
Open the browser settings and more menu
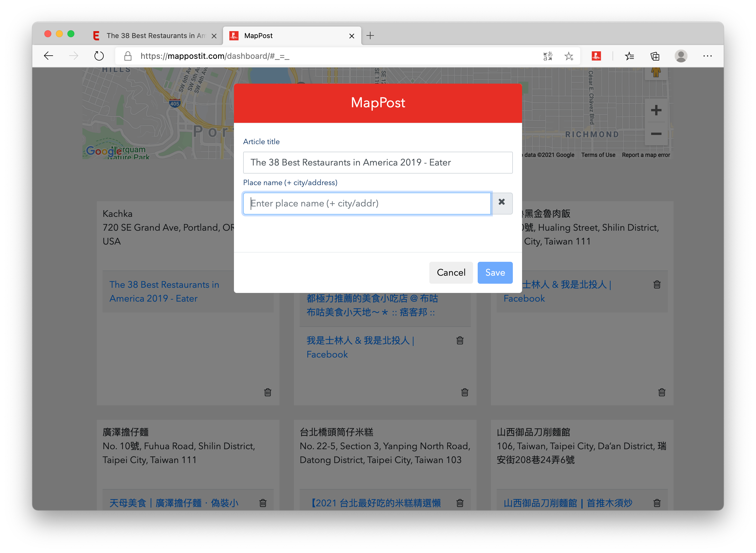click(x=707, y=56)
